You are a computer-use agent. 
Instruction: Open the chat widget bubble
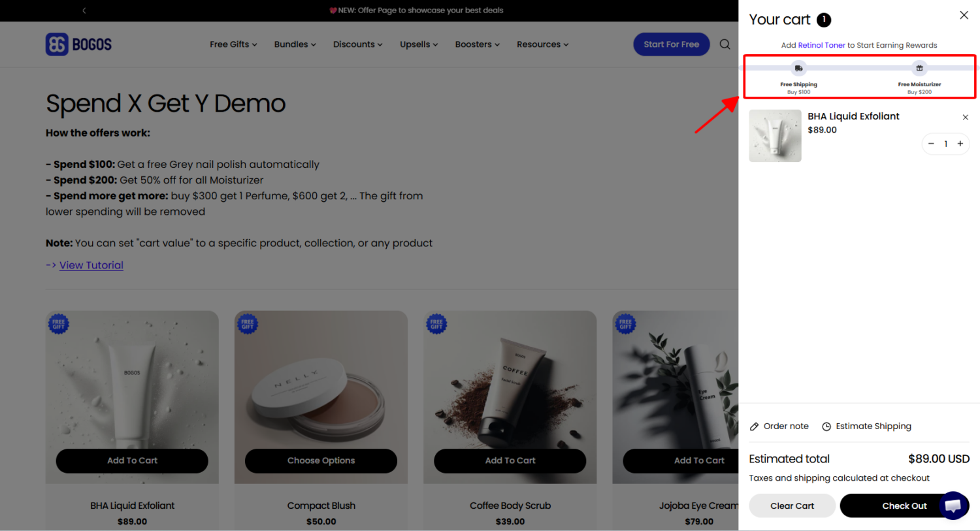(953, 505)
